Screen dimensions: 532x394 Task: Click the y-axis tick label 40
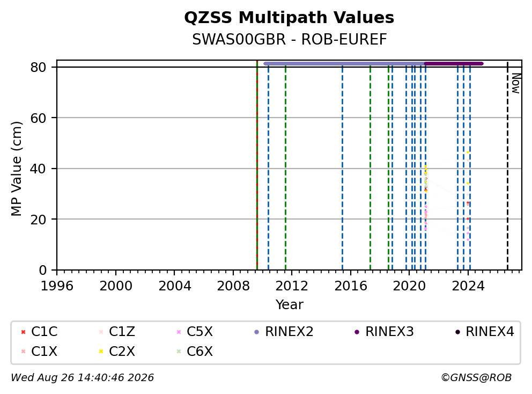click(38, 169)
